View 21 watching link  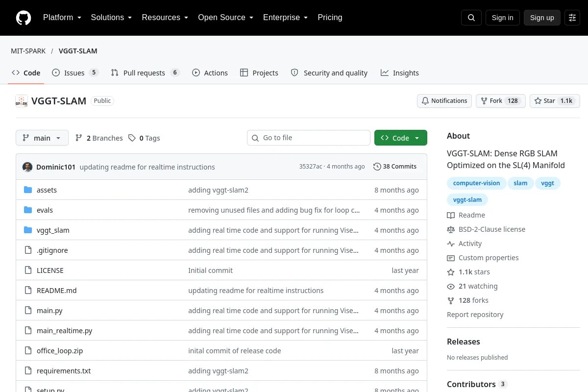click(472, 286)
